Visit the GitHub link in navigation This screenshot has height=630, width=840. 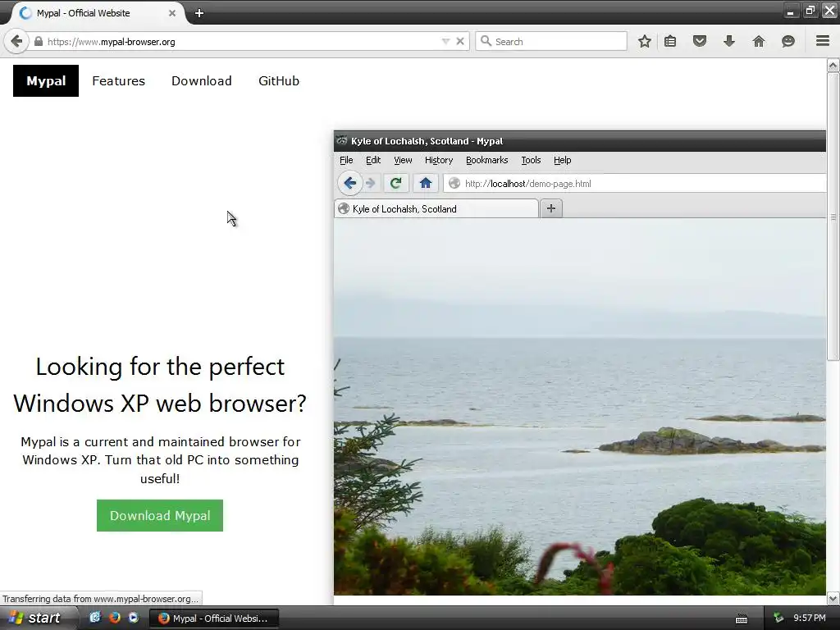point(279,81)
